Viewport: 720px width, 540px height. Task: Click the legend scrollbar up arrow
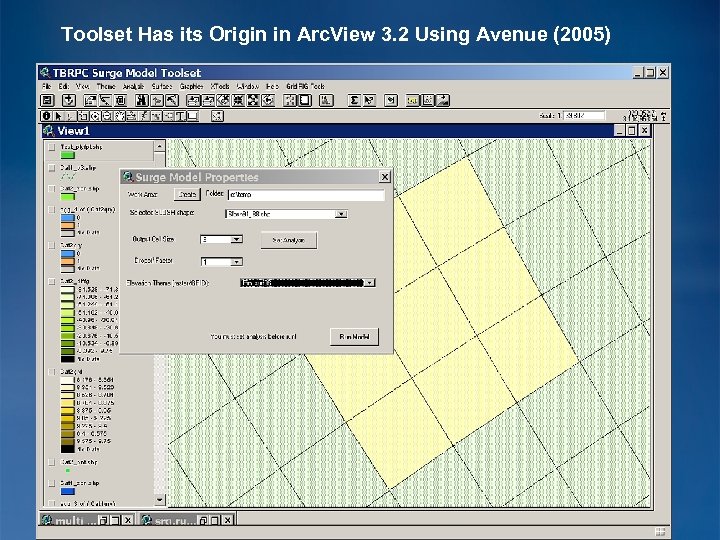coord(159,146)
